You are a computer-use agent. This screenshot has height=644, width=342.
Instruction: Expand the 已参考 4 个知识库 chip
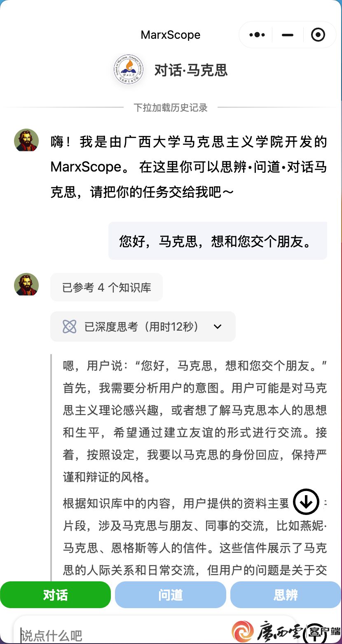106,287
